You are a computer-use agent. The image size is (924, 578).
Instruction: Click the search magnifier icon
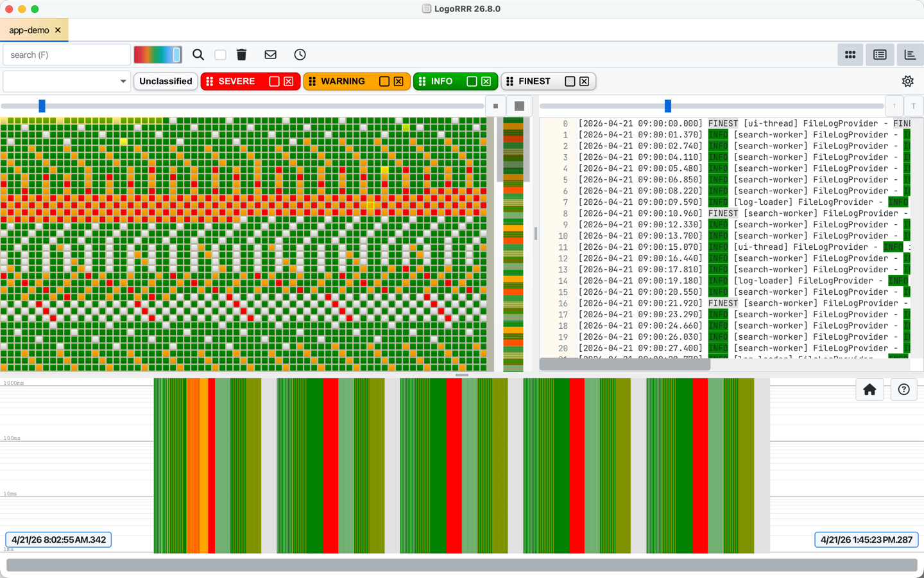(x=198, y=55)
